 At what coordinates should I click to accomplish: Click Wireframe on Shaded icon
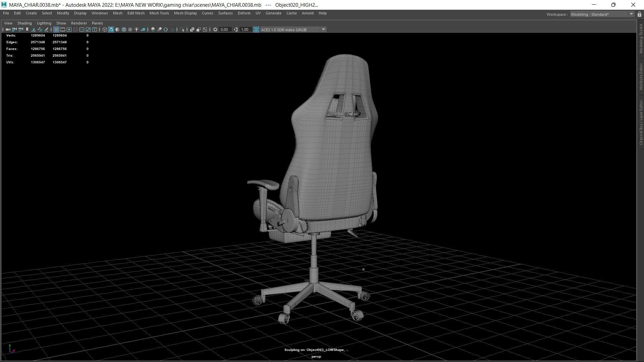coord(124,29)
